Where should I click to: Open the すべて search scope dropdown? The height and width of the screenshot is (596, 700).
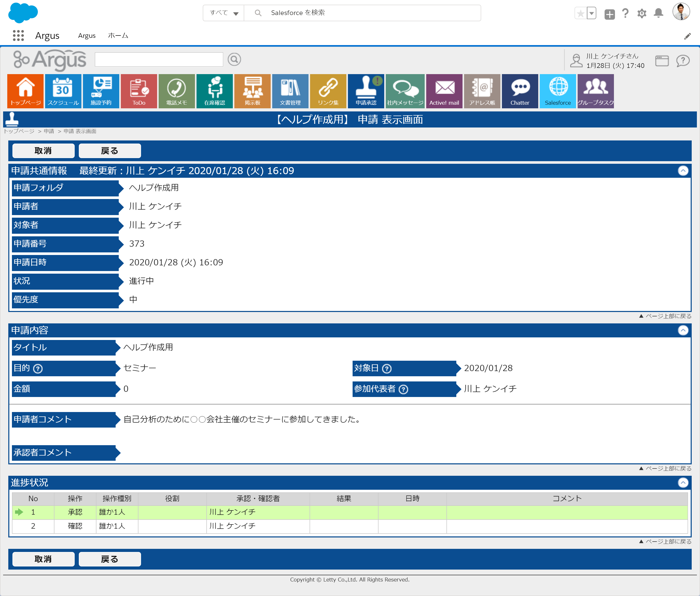click(223, 13)
